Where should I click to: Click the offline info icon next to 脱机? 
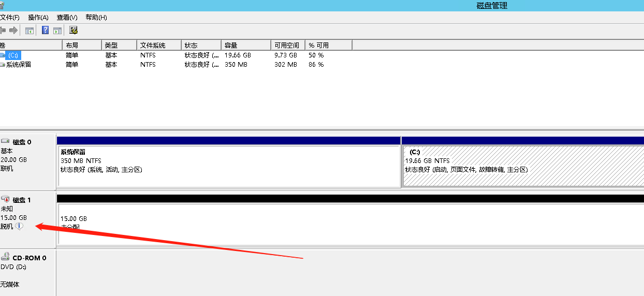[19, 226]
